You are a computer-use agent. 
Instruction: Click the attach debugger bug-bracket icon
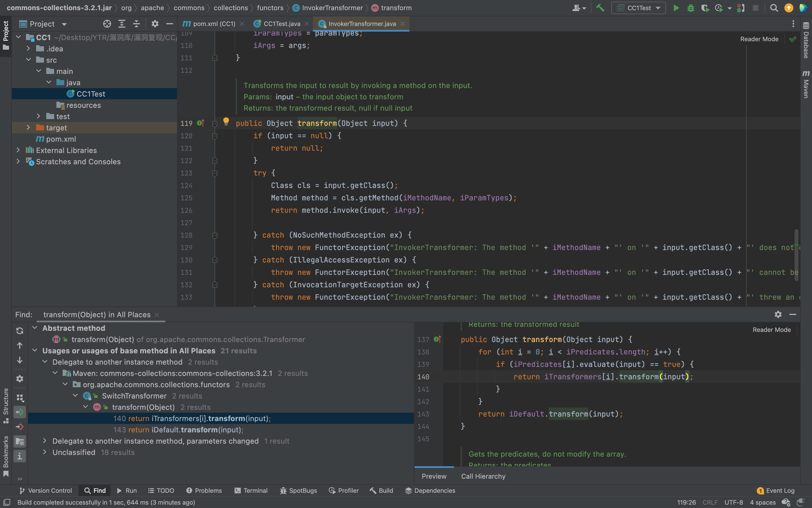(741, 8)
